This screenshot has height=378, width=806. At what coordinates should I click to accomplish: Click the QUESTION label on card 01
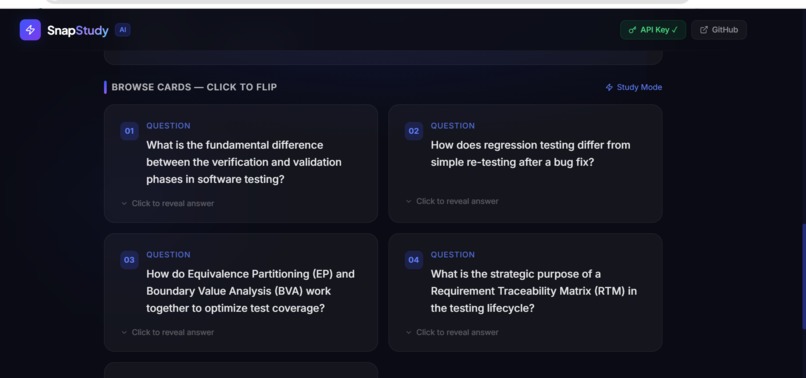coord(168,125)
